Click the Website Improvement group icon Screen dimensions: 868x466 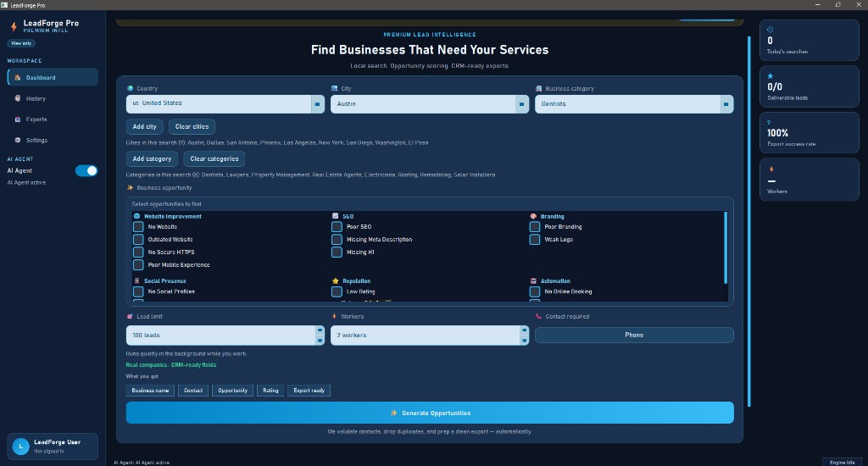coord(136,216)
